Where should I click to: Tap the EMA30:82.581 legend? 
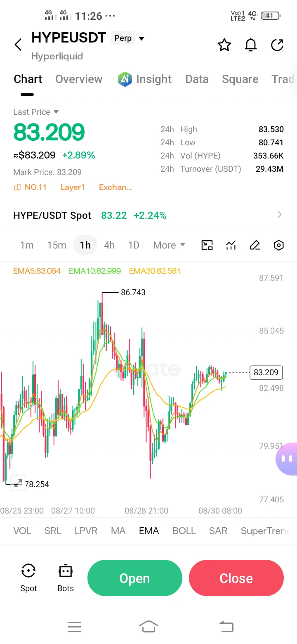click(155, 271)
